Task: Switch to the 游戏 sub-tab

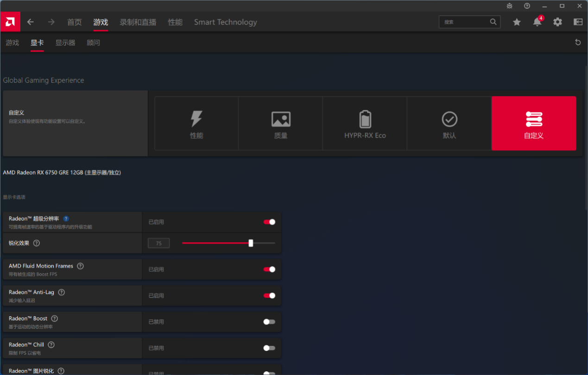Action: [13, 43]
